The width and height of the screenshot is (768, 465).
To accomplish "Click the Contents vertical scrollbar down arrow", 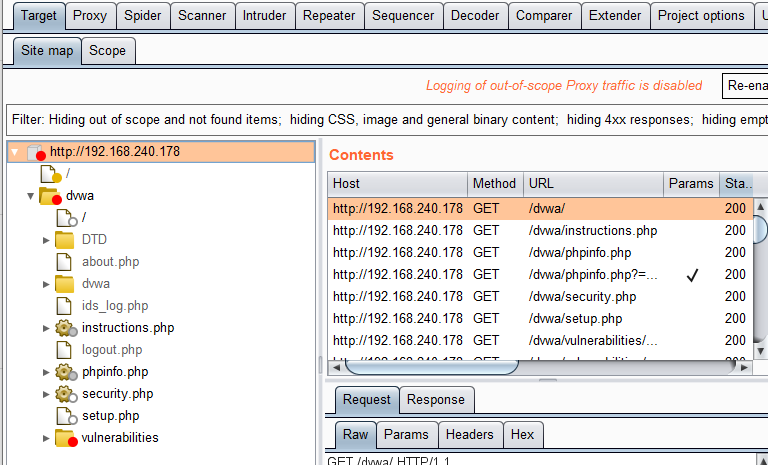I will click(x=761, y=351).
